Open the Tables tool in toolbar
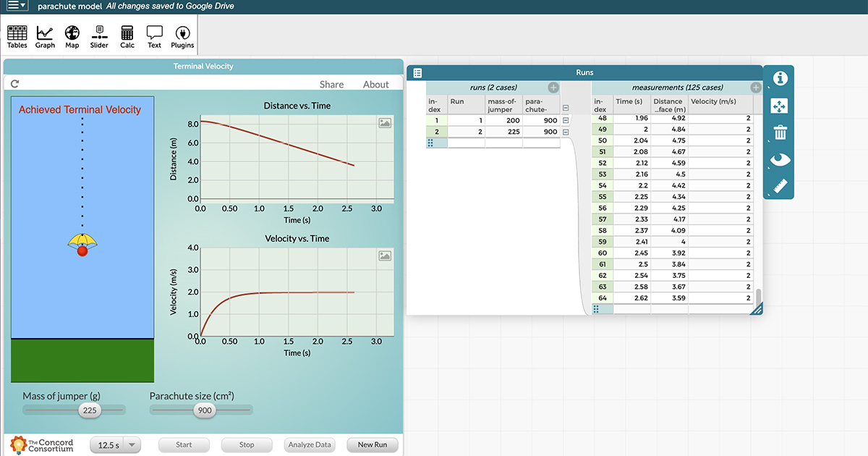Image resolution: width=868 pixels, height=456 pixels. 17,36
